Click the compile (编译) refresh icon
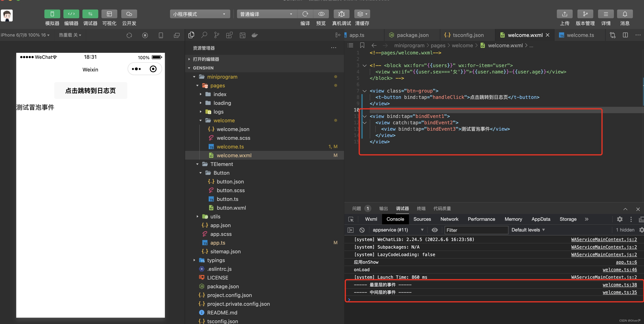Image resolution: width=644 pixels, height=324 pixels. click(x=305, y=14)
